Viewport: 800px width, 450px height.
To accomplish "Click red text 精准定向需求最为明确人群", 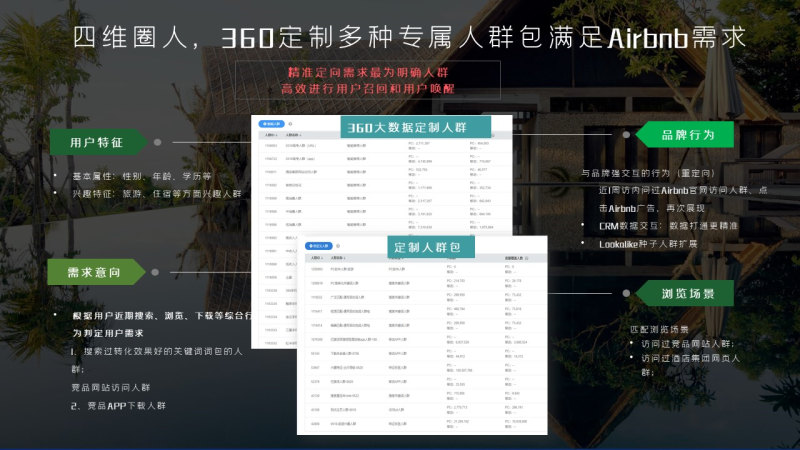I will pyautogui.click(x=368, y=72).
